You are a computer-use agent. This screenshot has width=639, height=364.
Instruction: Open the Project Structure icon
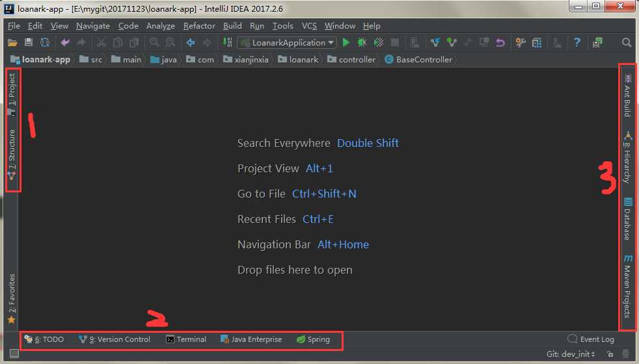[537, 42]
